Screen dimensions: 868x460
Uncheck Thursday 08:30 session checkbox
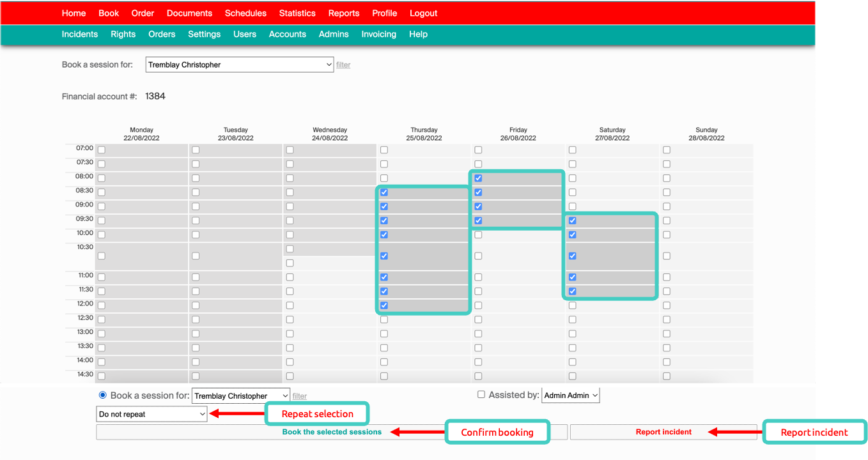pyautogui.click(x=384, y=192)
